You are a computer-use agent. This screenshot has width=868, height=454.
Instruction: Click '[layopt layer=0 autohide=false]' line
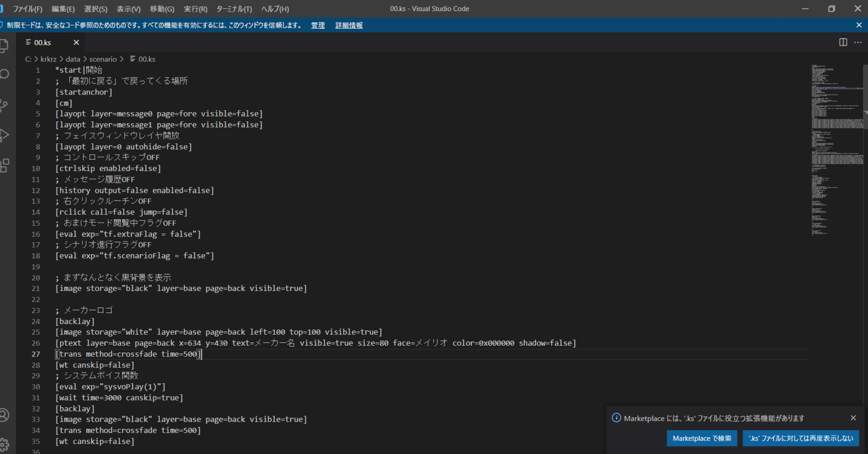pos(124,147)
